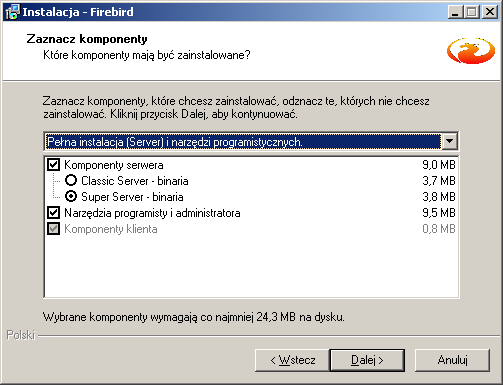Minimize the installer window
Image resolution: width=503 pixels, height=385 pixels.
click(x=455, y=12)
